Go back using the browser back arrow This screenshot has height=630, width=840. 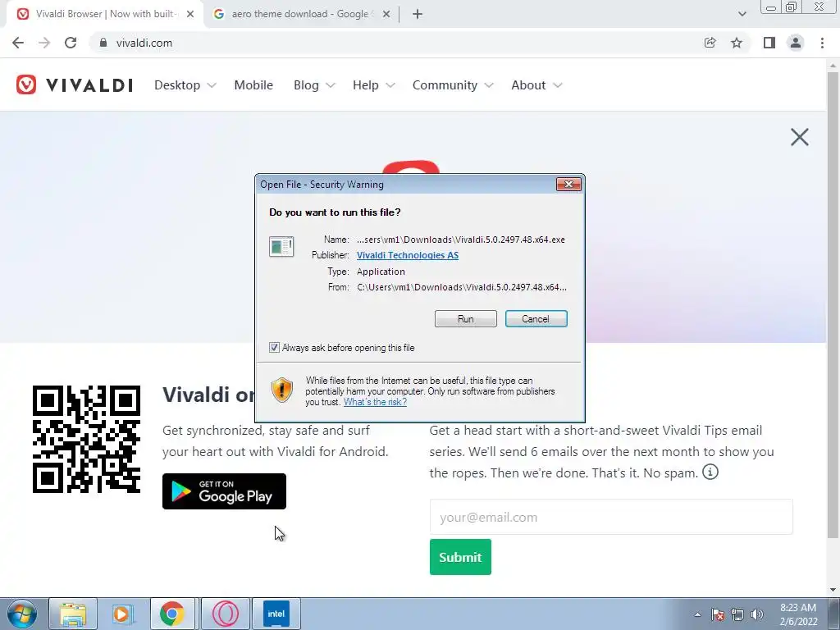pos(18,43)
